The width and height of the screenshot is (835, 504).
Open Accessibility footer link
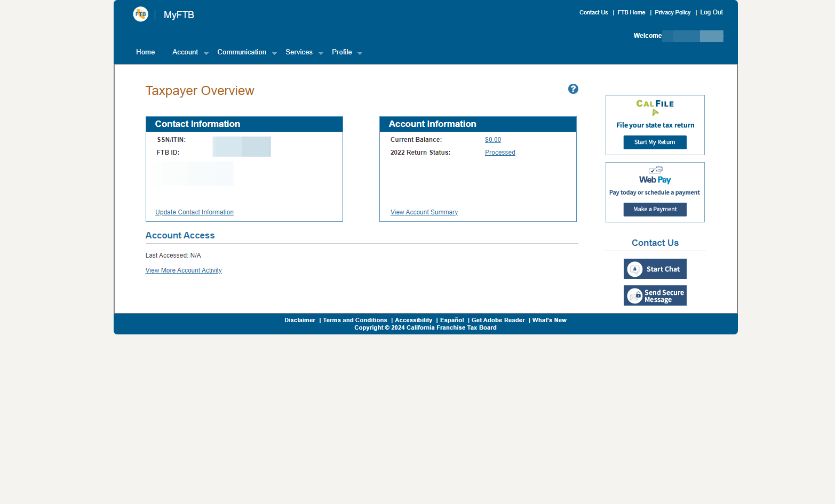(x=413, y=320)
